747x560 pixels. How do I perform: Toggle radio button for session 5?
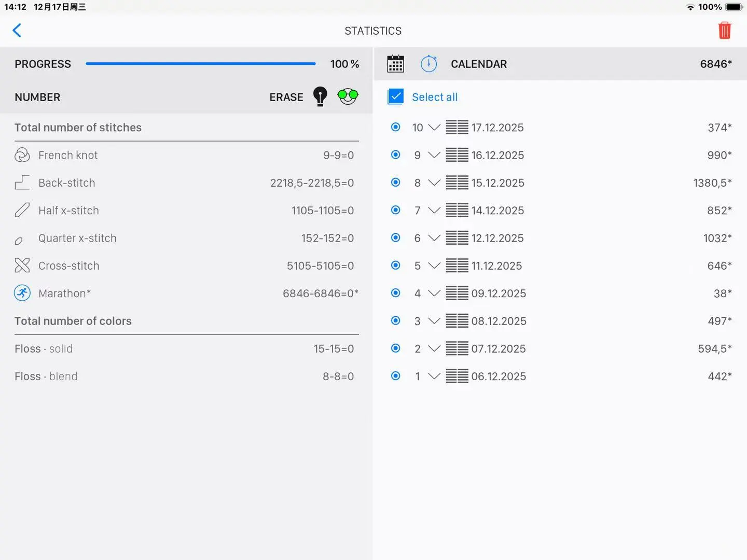(x=396, y=265)
